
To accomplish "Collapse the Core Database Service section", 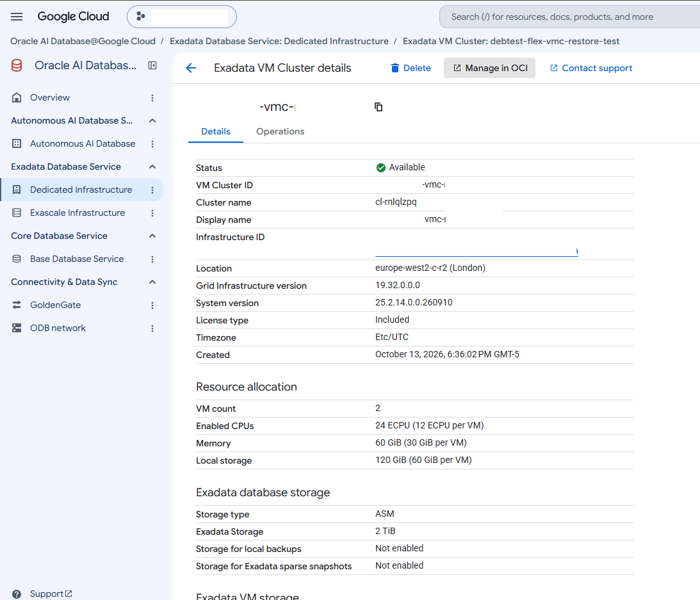I will (152, 236).
